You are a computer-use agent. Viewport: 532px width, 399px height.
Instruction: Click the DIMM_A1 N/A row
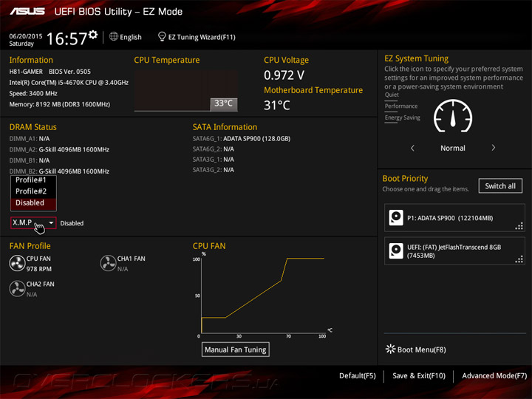[x=30, y=138]
